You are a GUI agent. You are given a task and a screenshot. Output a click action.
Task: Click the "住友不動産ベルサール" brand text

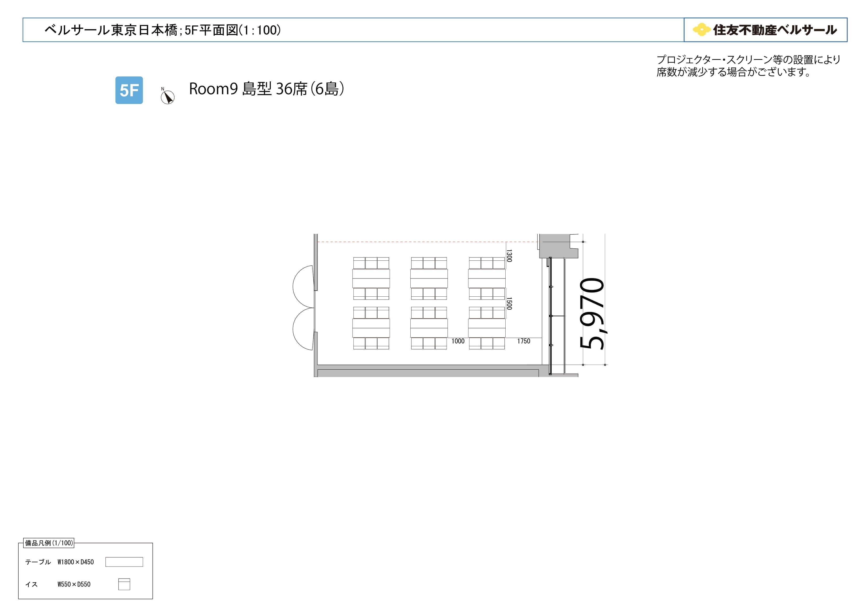(x=775, y=30)
